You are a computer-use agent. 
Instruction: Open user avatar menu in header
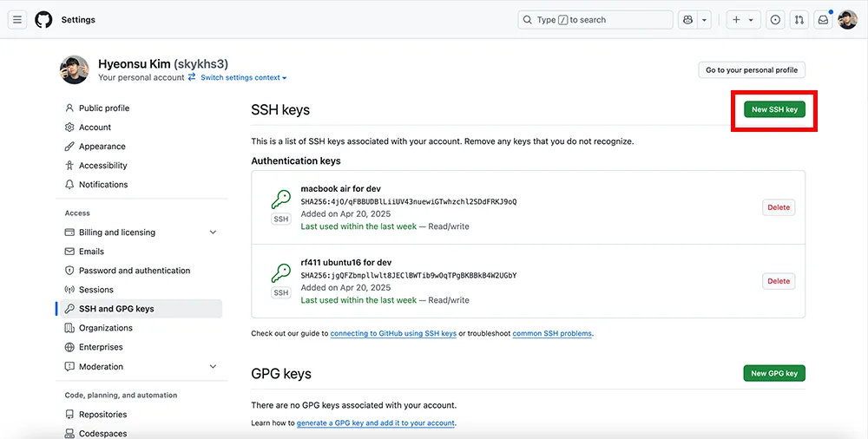click(x=847, y=20)
